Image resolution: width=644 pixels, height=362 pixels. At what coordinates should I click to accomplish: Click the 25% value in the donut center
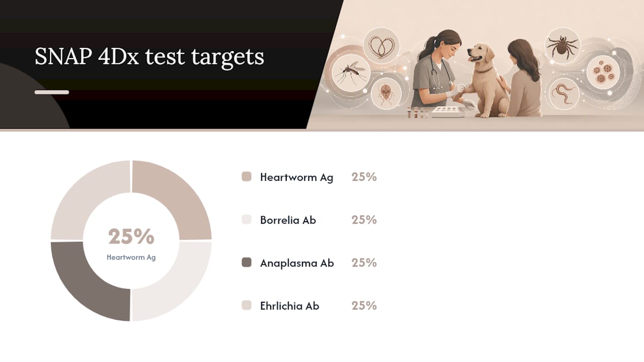pyautogui.click(x=131, y=236)
